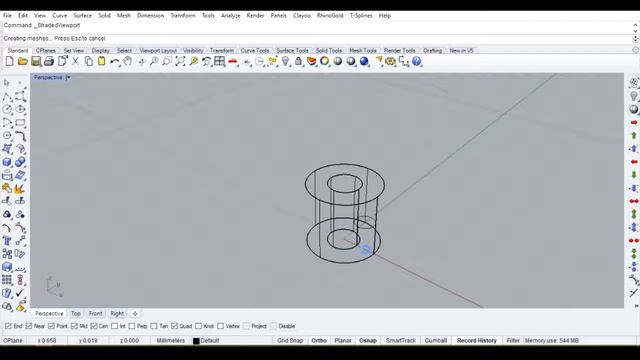Click the Help question globe icon

tap(416, 62)
